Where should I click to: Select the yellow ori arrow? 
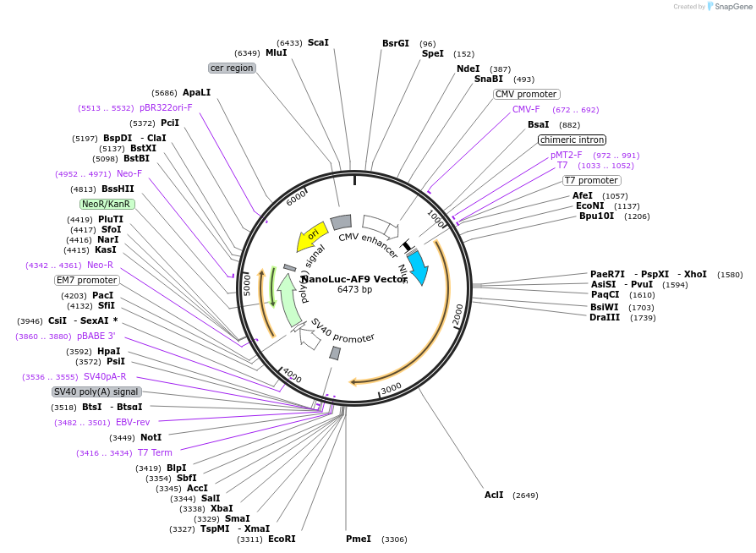[312, 235]
